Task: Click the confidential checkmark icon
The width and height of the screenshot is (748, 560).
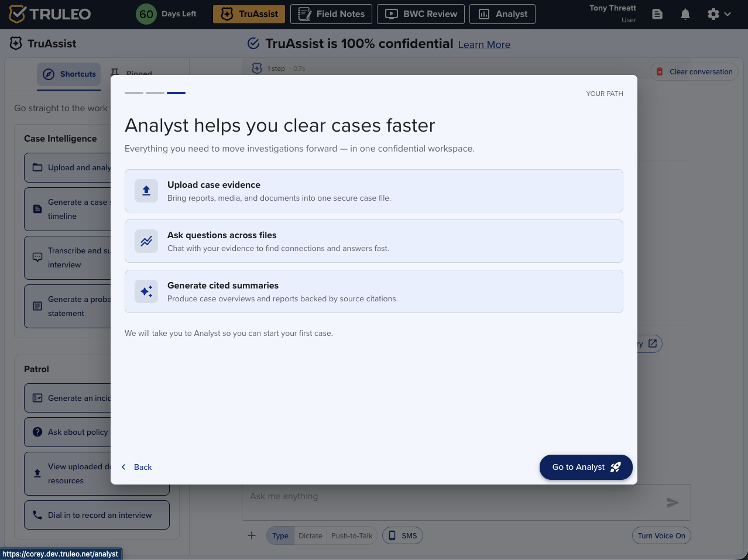Action: click(x=253, y=43)
